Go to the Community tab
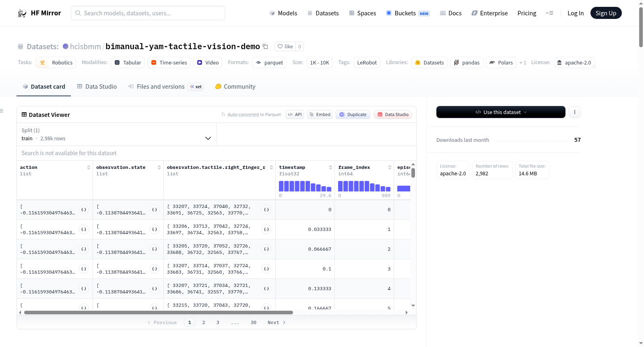Image resolution: width=644 pixels, height=347 pixels. pyautogui.click(x=235, y=87)
